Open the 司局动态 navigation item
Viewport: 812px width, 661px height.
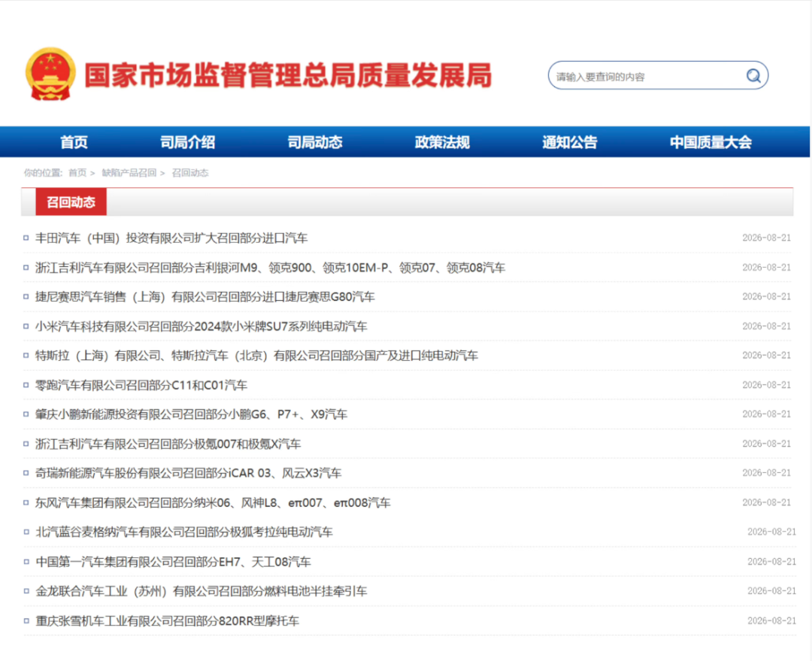315,142
